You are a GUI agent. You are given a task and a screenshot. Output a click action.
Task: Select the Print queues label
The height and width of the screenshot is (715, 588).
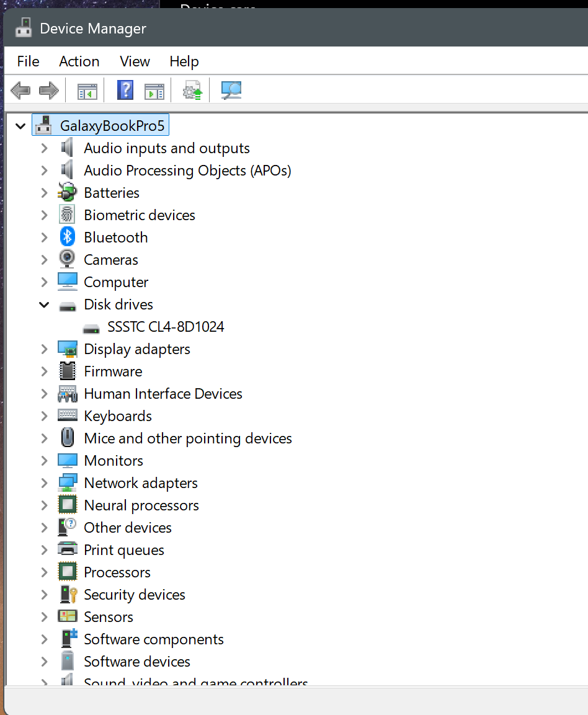123,551
